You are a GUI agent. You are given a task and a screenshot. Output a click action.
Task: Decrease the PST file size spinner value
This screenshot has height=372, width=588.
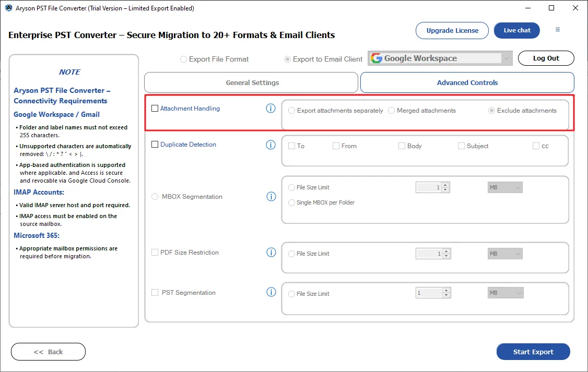pos(446,295)
